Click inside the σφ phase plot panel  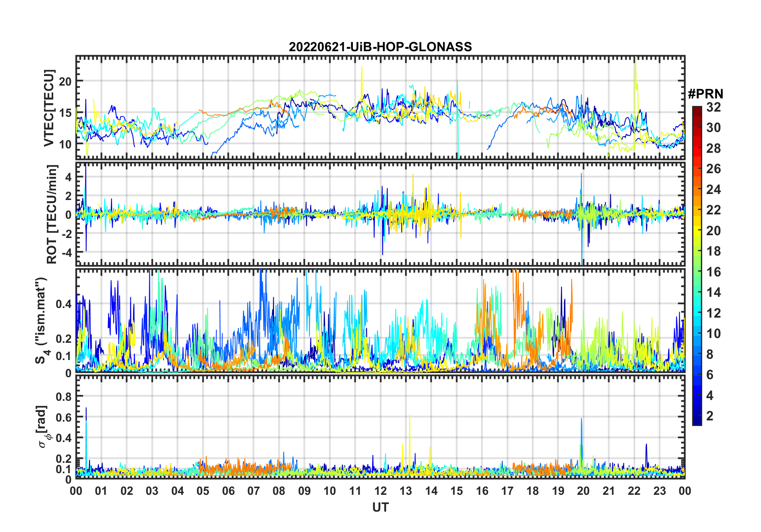click(x=380, y=427)
